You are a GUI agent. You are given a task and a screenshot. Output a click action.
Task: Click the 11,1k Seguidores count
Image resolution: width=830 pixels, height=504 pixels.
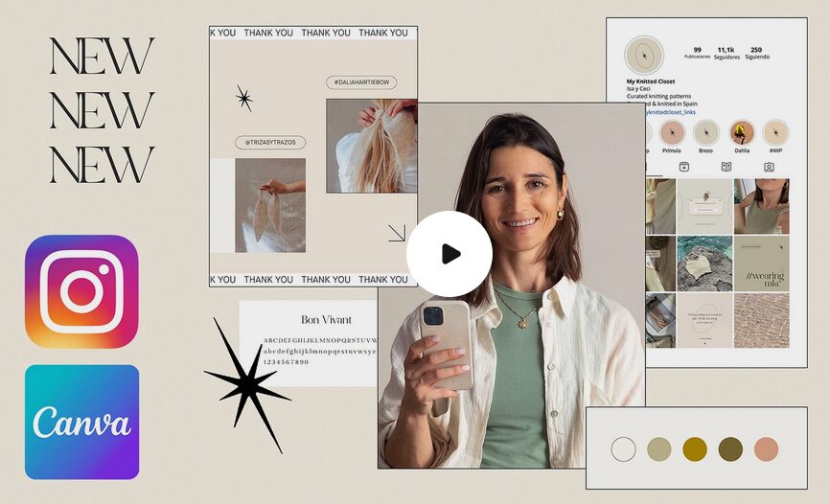pyautogui.click(x=726, y=53)
